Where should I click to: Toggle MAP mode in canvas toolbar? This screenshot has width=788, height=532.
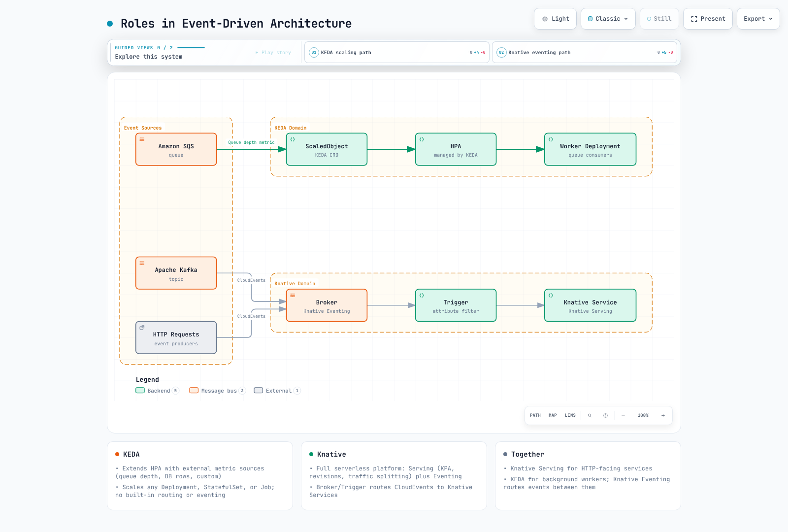pyautogui.click(x=553, y=415)
